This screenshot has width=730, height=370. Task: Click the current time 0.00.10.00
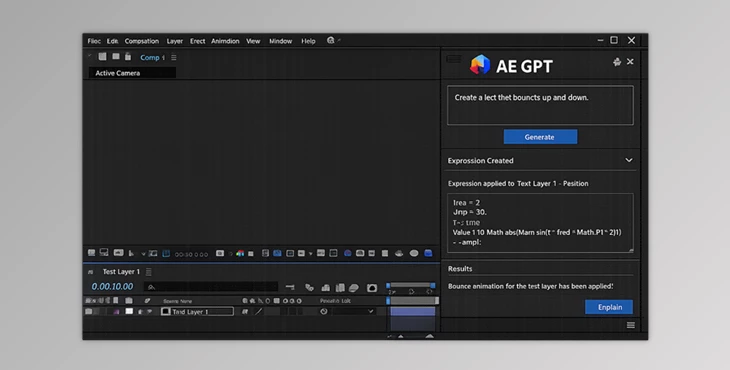[x=112, y=287]
